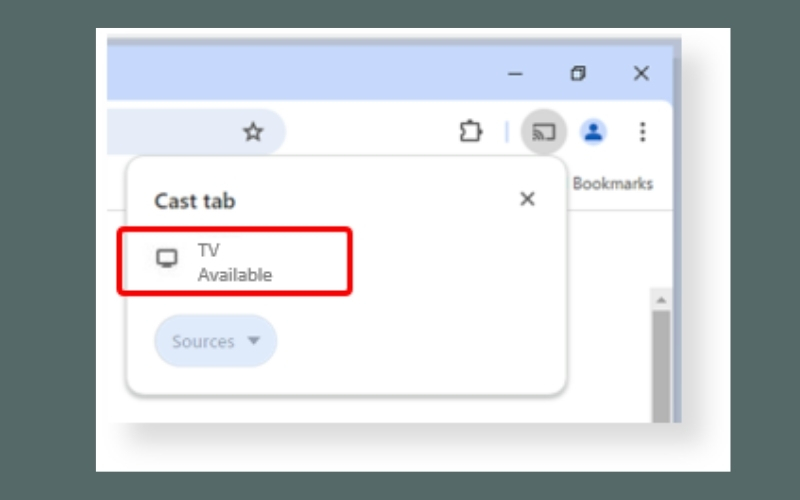Screen dimensions: 800x500
Task: Restore down the Chrome window
Action: (x=578, y=74)
